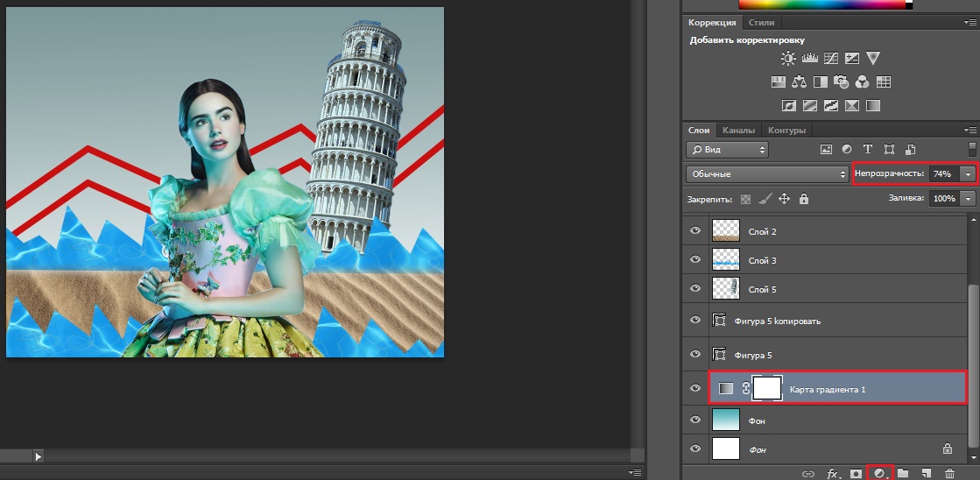
Task: Toggle lock transparent pixels
Action: [745, 200]
